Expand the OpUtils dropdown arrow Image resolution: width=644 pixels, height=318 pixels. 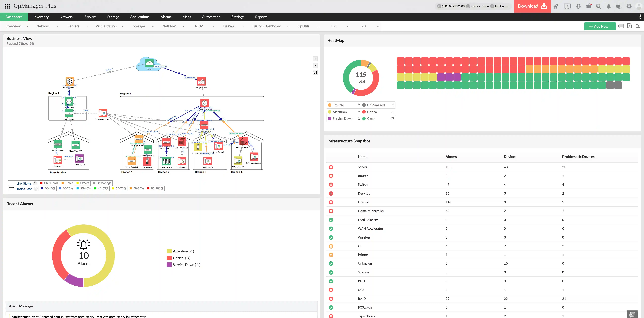pyautogui.click(x=317, y=26)
